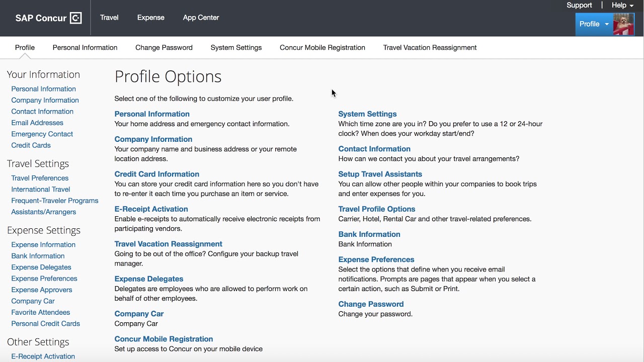Image resolution: width=644 pixels, height=362 pixels.
Task: Click Company Information heading in Profile Options
Action: point(153,139)
